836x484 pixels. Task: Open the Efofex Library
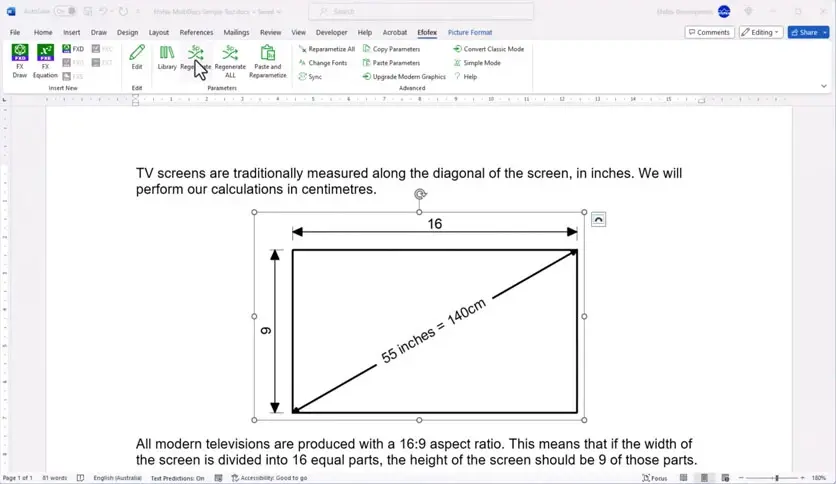tap(167, 57)
